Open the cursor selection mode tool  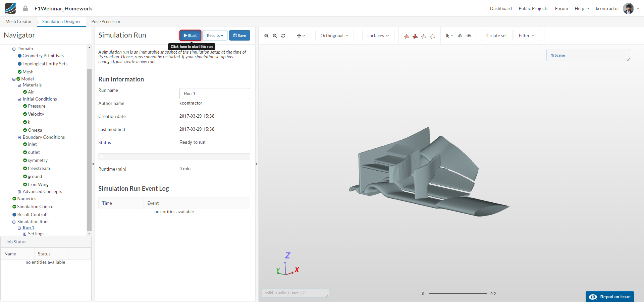[x=449, y=36]
